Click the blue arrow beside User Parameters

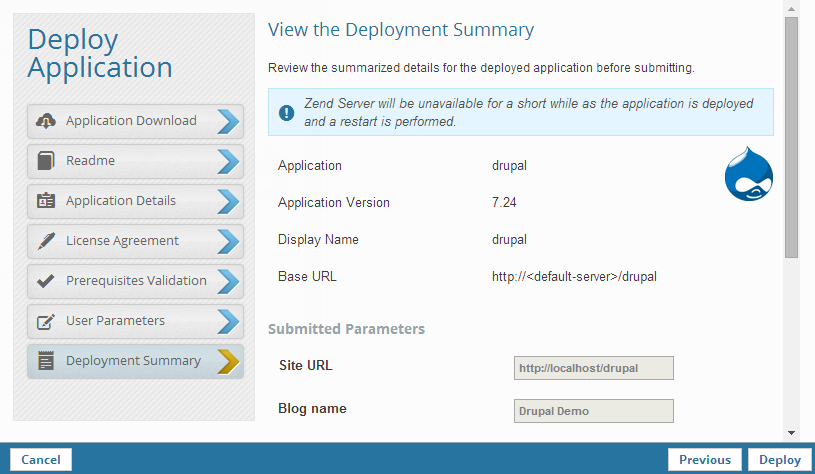(x=228, y=321)
